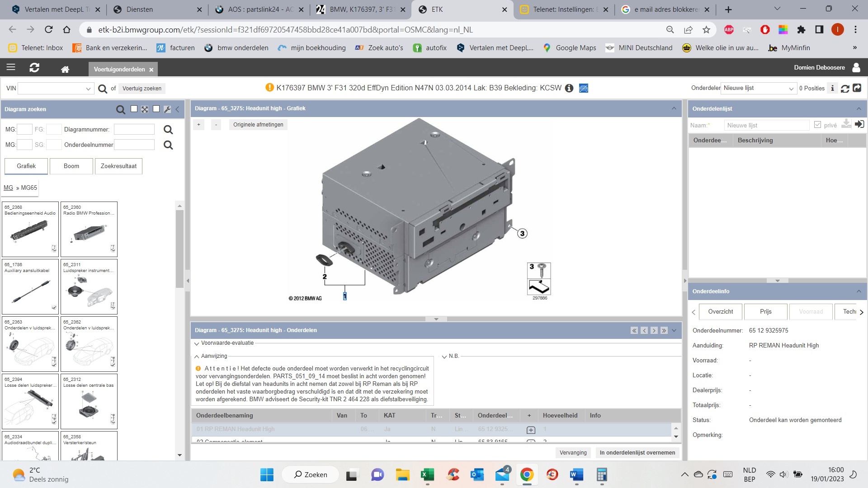This screenshot has width=868, height=488.
Task: Click the share/export arrow icon top right
Action: point(857,88)
